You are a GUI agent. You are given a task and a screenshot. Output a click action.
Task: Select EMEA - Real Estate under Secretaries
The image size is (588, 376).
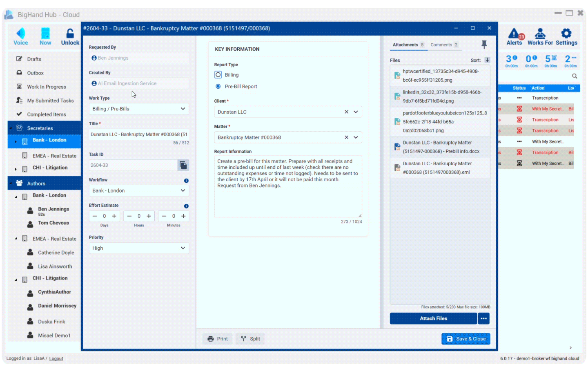click(x=54, y=156)
